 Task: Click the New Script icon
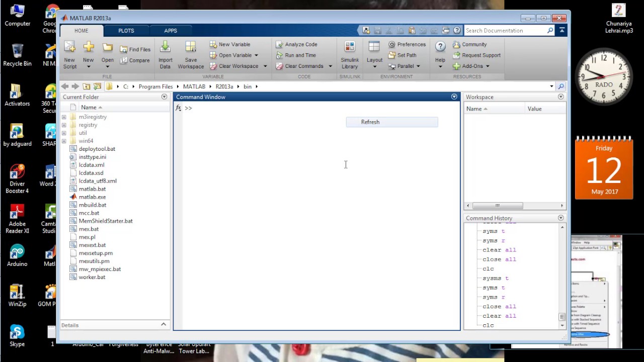(69, 48)
